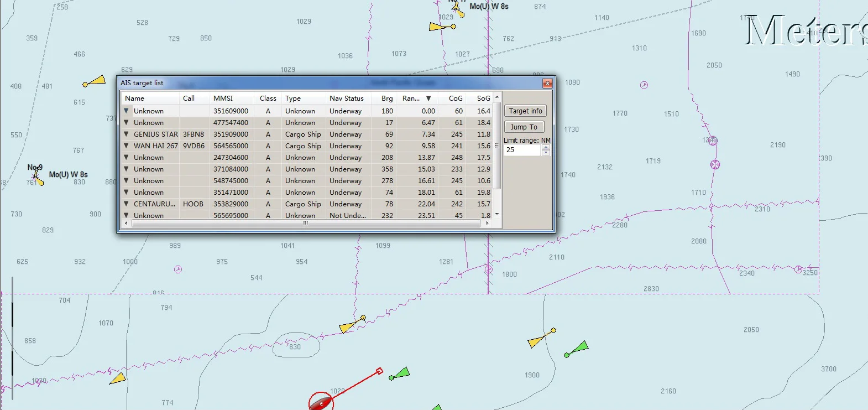Decrease Limit range with the down arrow
This screenshot has height=410, width=868.
(546, 153)
